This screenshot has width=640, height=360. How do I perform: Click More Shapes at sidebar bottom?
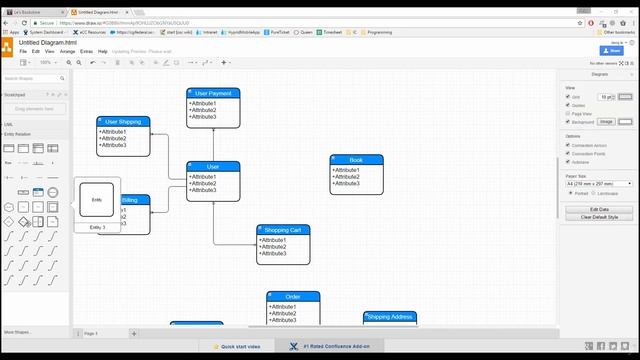tap(17, 332)
